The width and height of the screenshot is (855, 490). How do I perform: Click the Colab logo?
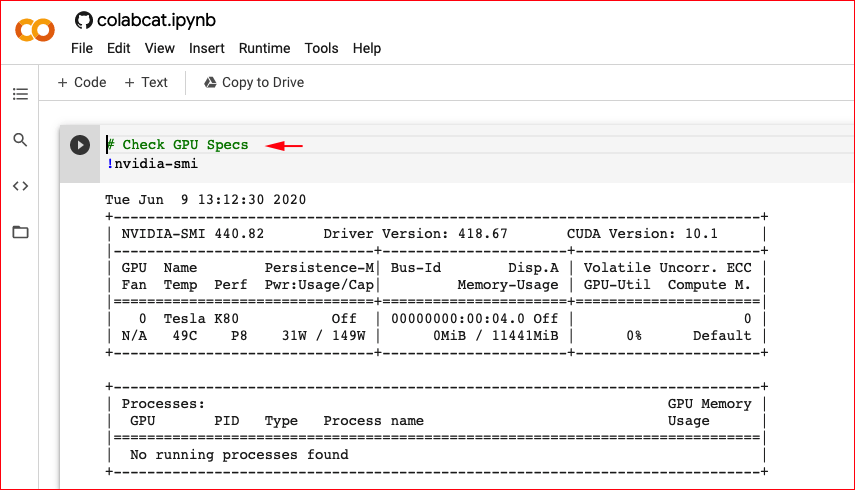pyautogui.click(x=35, y=29)
